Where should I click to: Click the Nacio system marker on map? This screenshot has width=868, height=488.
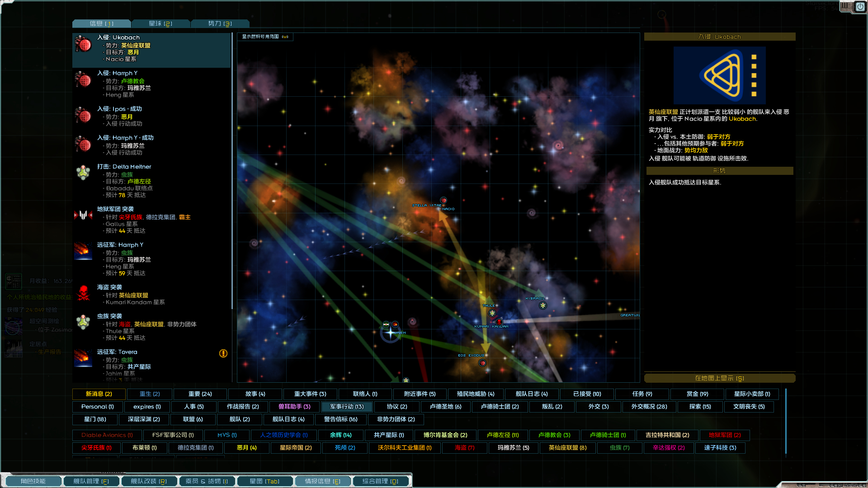(443, 200)
